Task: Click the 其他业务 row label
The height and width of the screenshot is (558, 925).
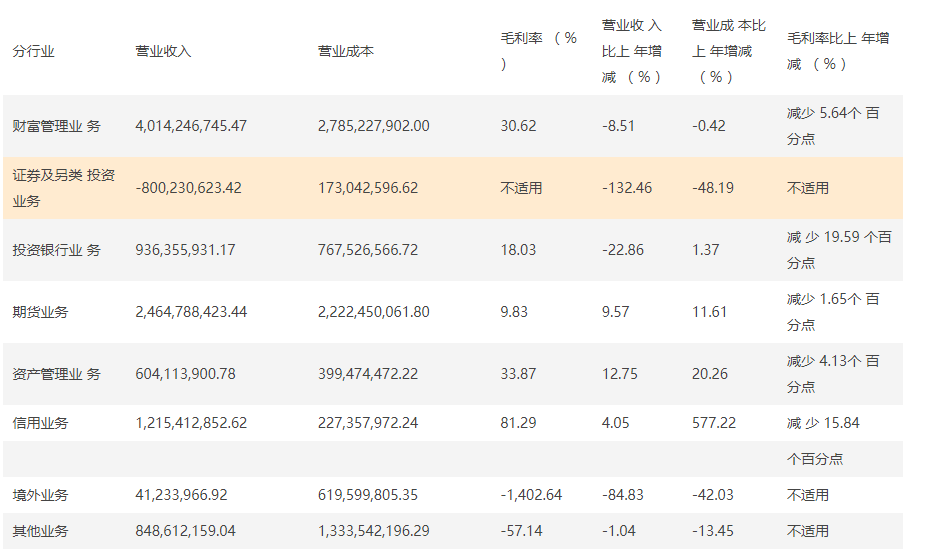Action: click(x=40, y=531)
